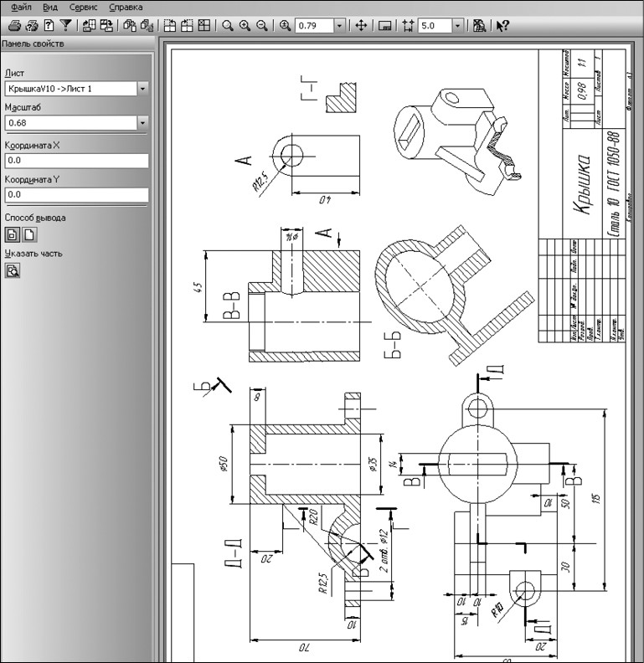Click the Указать часть icon button
Viewport: 644px width, 663px height.
pyautogui.click(x=13, y=270)
